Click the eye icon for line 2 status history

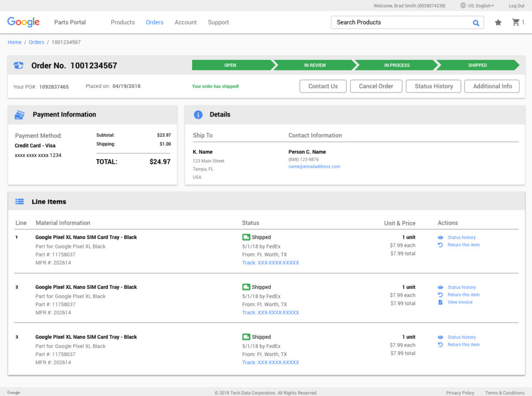pos(441,287)
